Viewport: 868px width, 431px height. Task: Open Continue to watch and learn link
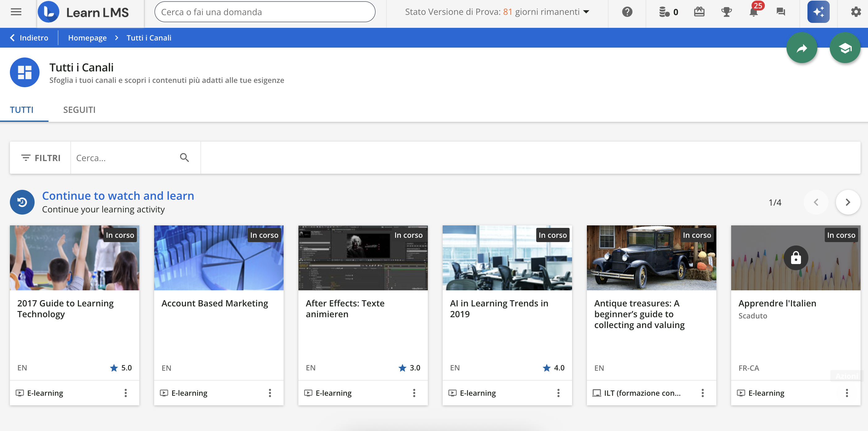pos(118,196)
